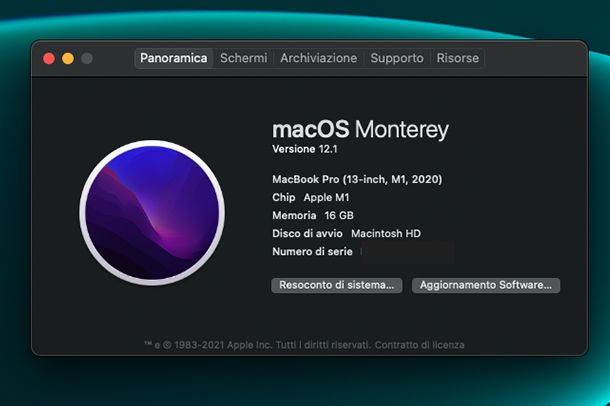Screen dimensions: 610x406
Task: Select the Archiviazione tab
Action: coord(319,58)
